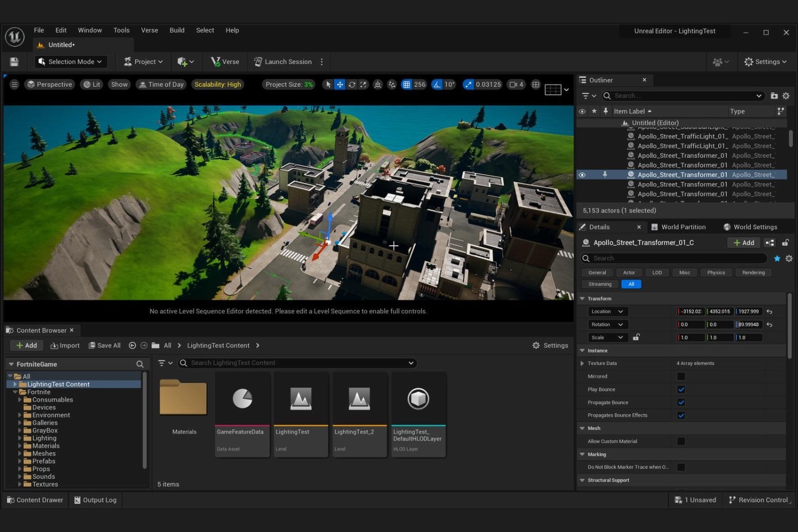
Task: Open the Verse menu in menu bar
Action: coord(149,30)
